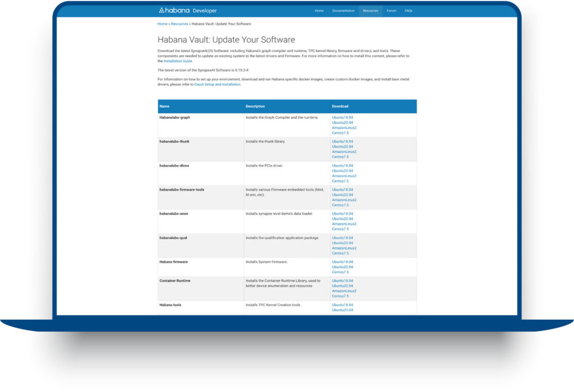Image resolution: width=574 pixels, height=392 pixels.
Task: Open the Installation Guide link
Action: coord(178,61)
